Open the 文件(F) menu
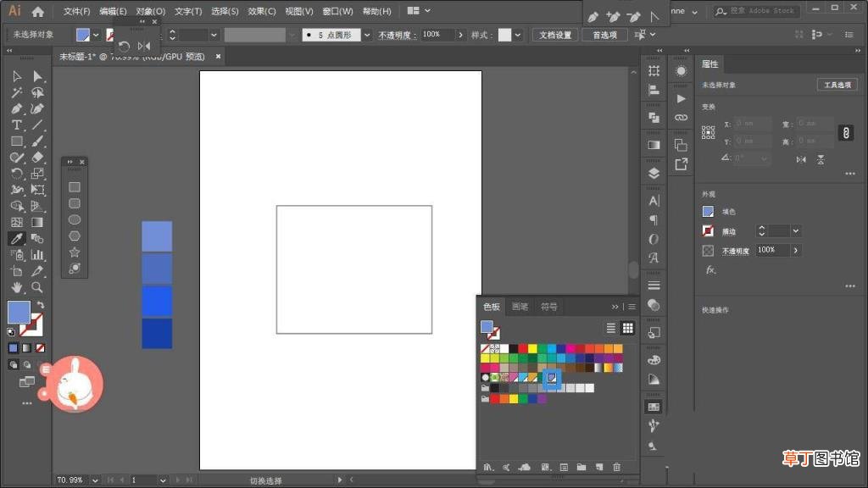This screenshot has width=868, height=488. pos(76,11)
